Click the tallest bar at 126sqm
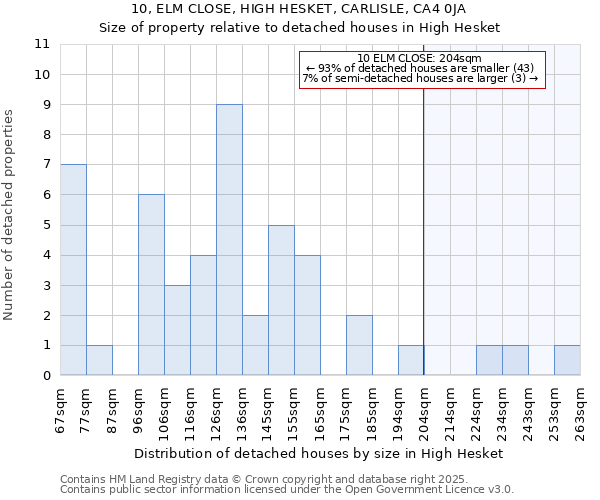Image resolution: width=600 pixels, height=500 pixels. tap(229, 240)
